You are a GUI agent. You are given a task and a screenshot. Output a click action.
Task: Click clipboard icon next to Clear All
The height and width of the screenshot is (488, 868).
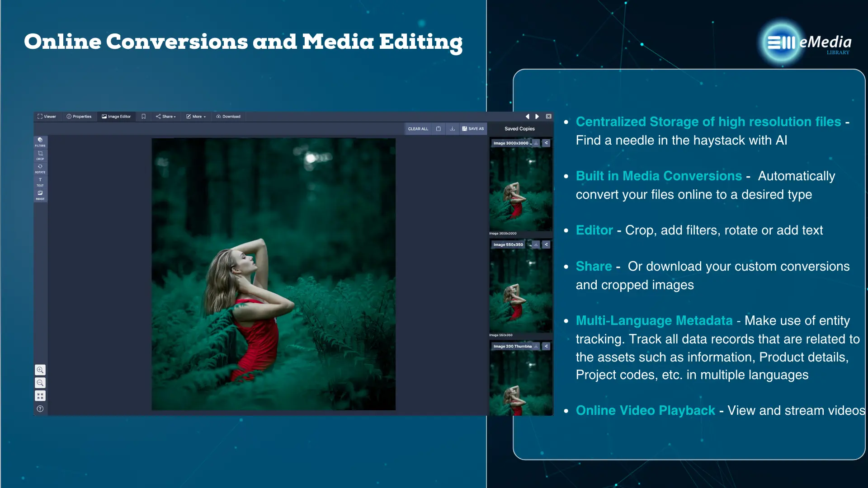(x=438, y=129)
